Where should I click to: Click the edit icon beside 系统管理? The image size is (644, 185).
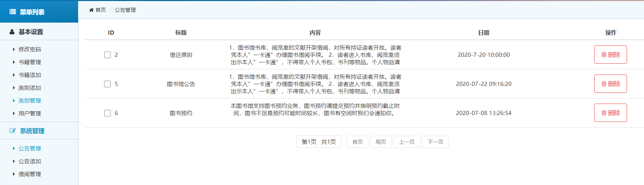pos(12,131)
